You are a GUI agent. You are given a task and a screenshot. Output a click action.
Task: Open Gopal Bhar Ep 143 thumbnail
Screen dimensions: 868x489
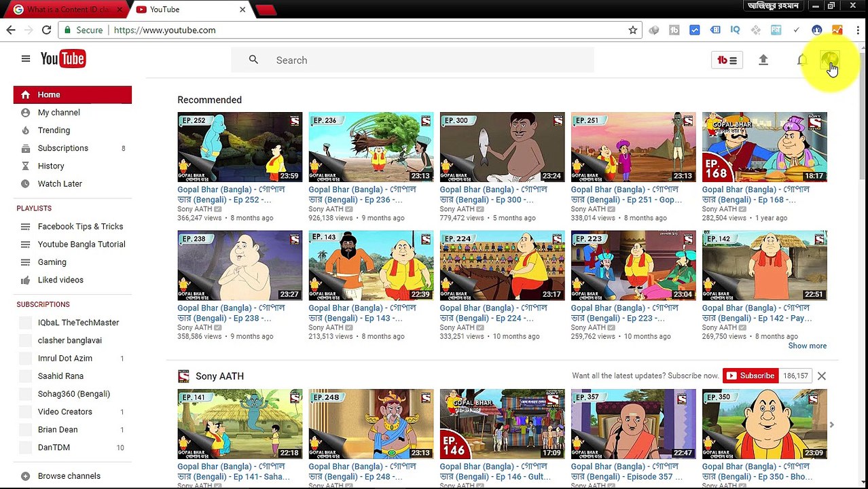pyautogui.click(x=371, y=266)
